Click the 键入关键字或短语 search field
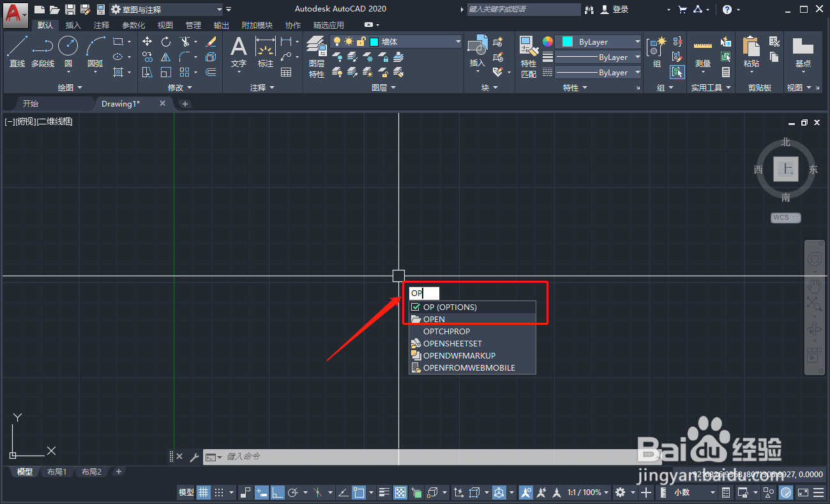 click(x=524, y=10)
